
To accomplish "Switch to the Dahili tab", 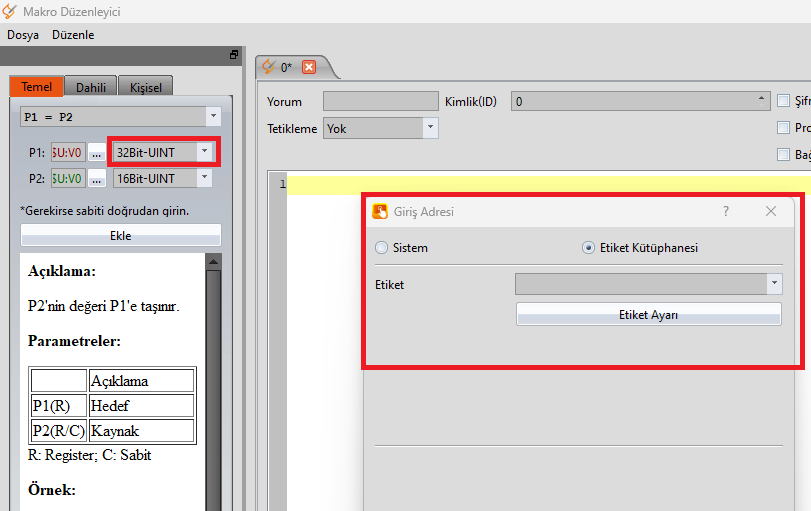I will tap(92, 87).
